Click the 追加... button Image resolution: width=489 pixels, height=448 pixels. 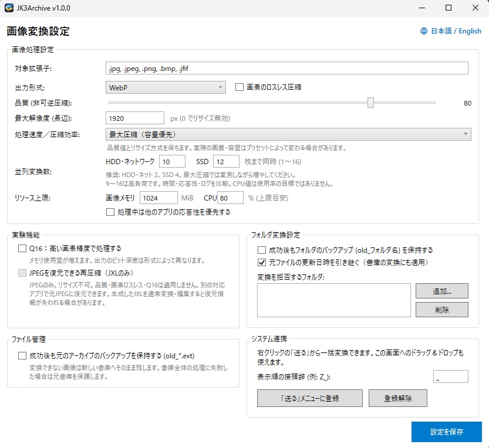tap(441, 291)
